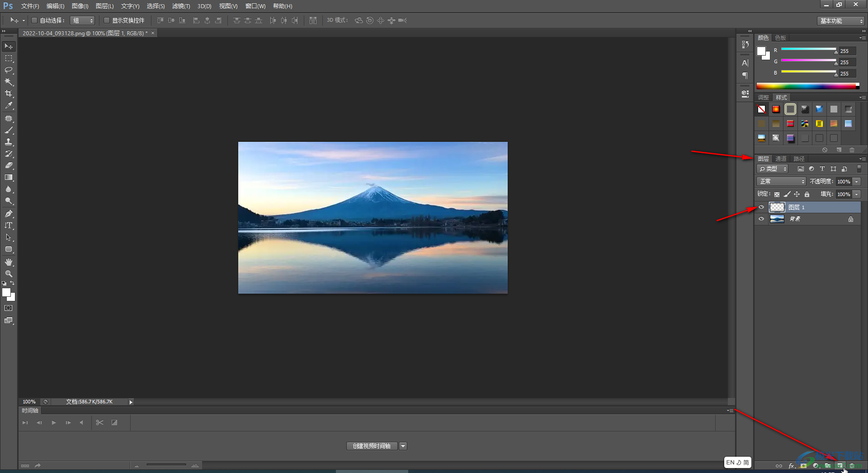Click the timeline split scissors button
Viewport: 868px width, 473px height.
tap(100, 422)
